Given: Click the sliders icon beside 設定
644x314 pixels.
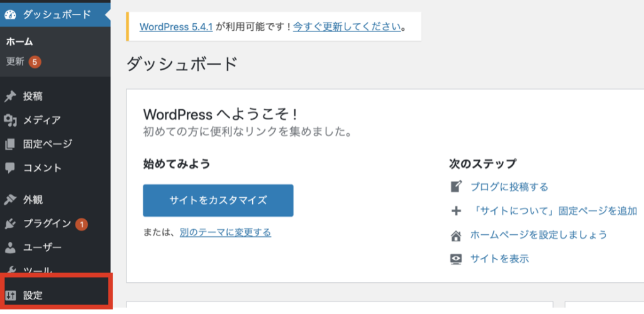Looking at the screenshot, I should point(10,296).
